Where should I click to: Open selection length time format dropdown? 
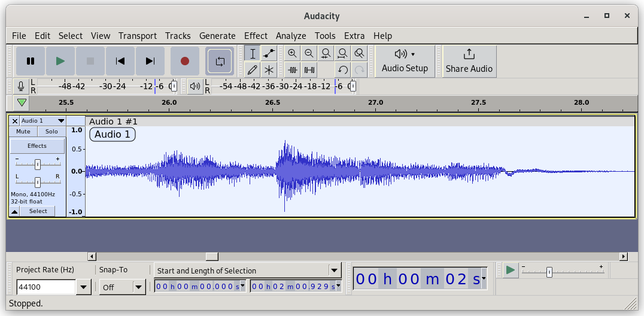point(338,285)
